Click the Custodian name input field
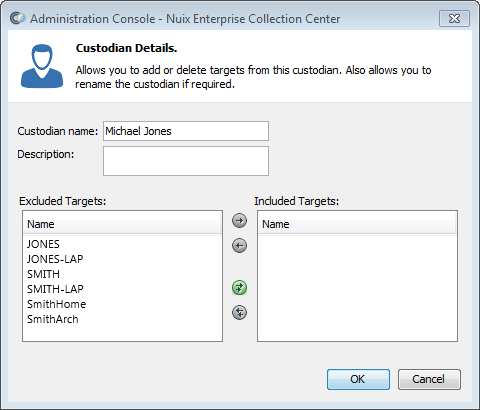This screenshot has height=410, width=480. tap(186, 131)
